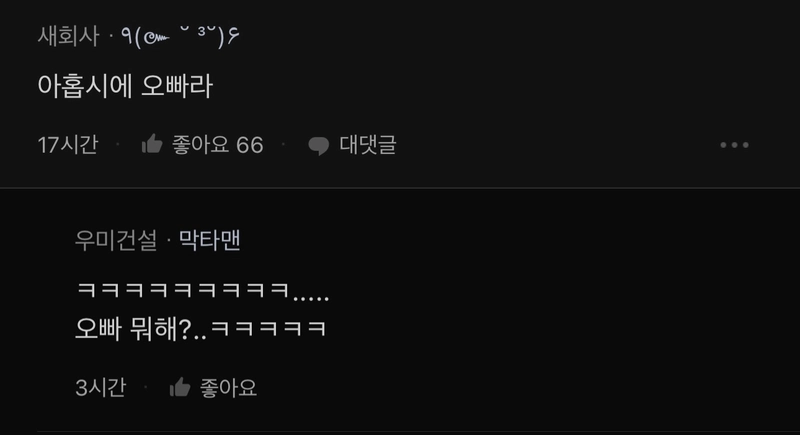Click the like count number 66
The height and width of the screenshot is (435, 800).
[x=250, y=145]
